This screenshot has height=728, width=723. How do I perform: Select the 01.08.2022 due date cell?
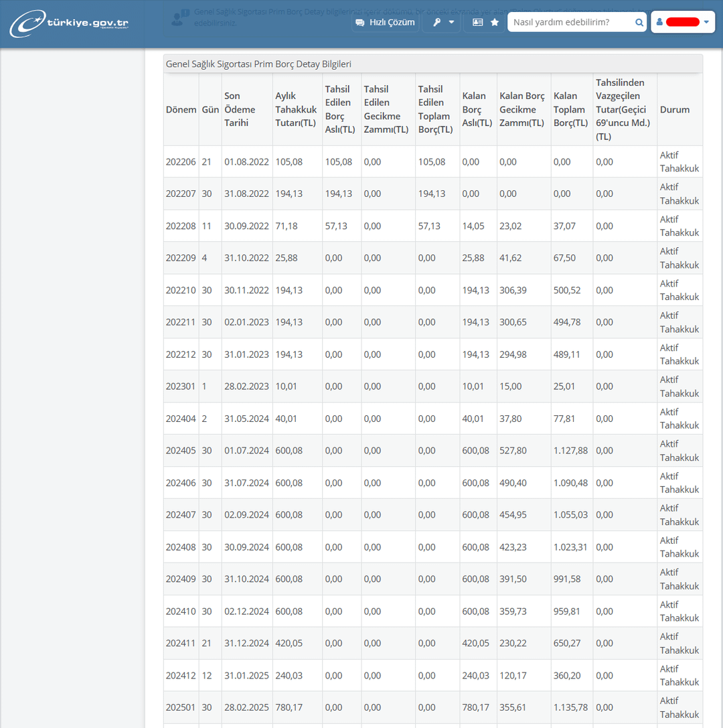coord(246,162)
